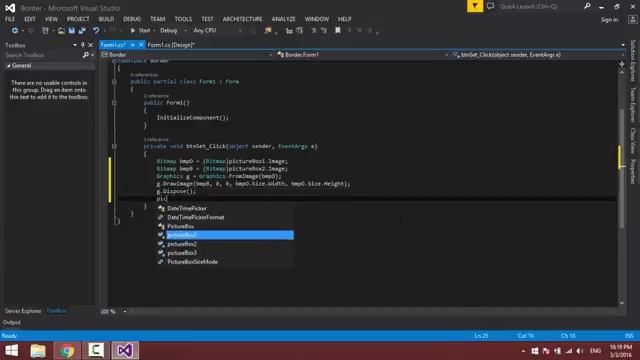Click the volume icon in system tray

point(580,351)
